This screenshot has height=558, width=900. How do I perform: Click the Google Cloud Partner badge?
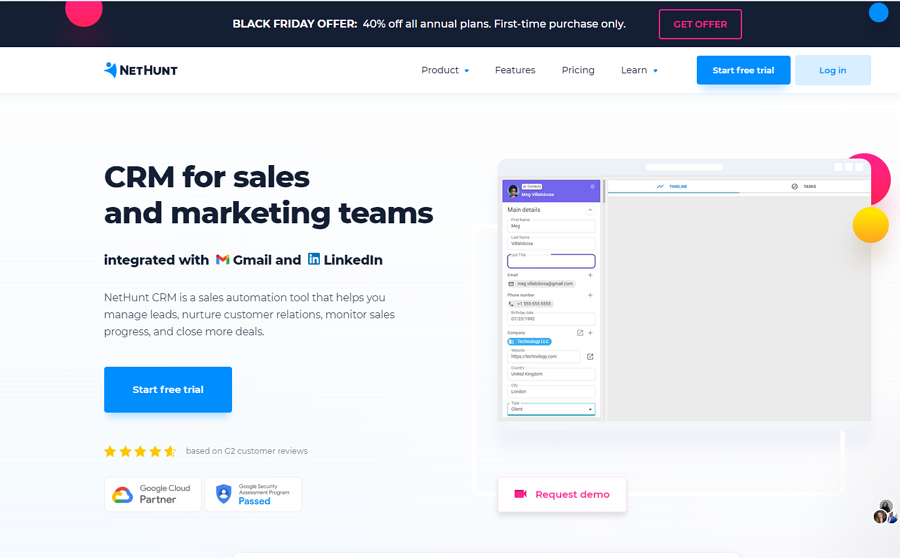[x=153, y=494]
